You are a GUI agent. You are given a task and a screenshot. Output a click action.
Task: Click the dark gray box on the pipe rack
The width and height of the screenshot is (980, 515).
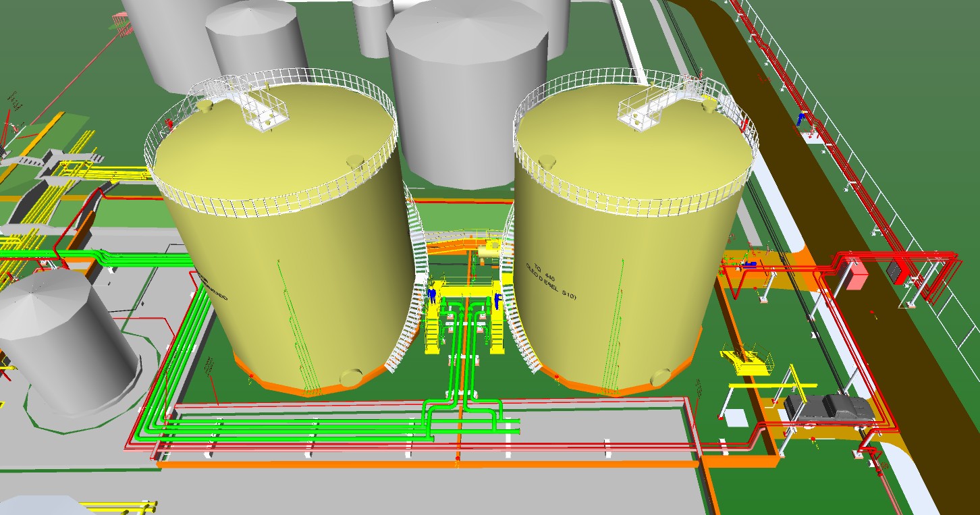coord(894,271)
